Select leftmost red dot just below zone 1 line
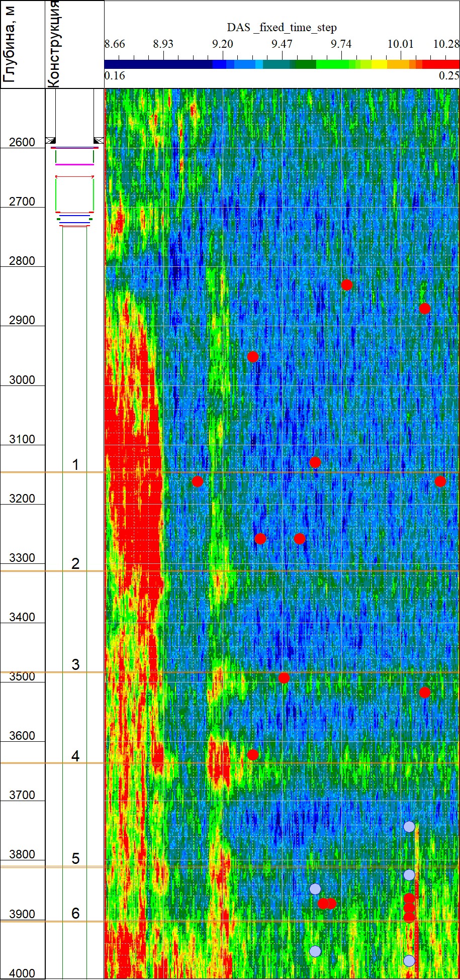The width and height of the screenshot is (460, 980). click(197, 481)
